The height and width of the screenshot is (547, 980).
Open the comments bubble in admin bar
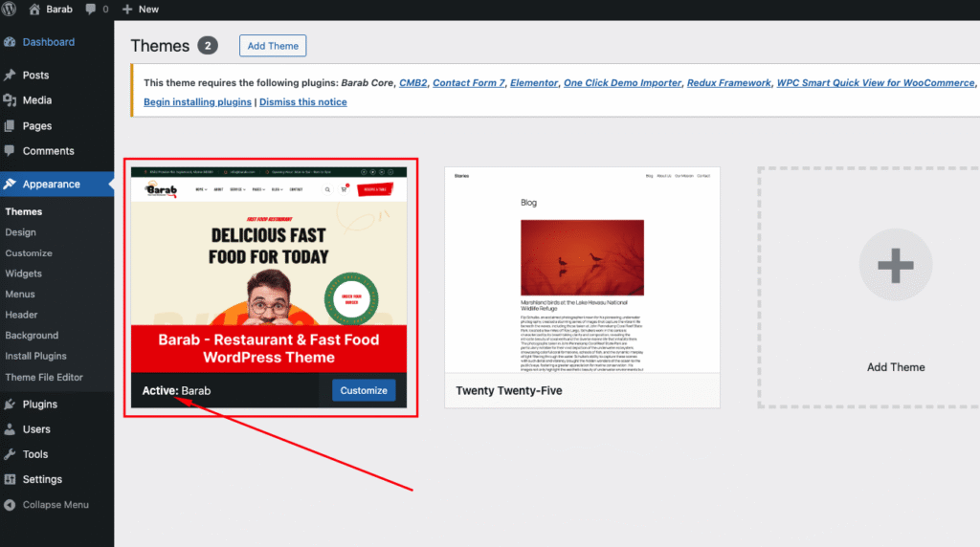pyautogui.click(x=91, y=10)
